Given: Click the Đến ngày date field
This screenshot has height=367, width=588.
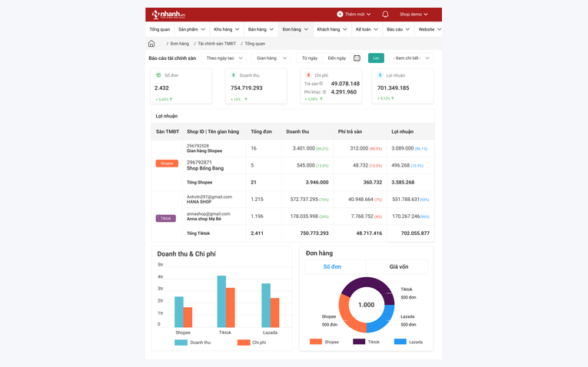Looking at the screenshot, I should click(x=337, y=58).
